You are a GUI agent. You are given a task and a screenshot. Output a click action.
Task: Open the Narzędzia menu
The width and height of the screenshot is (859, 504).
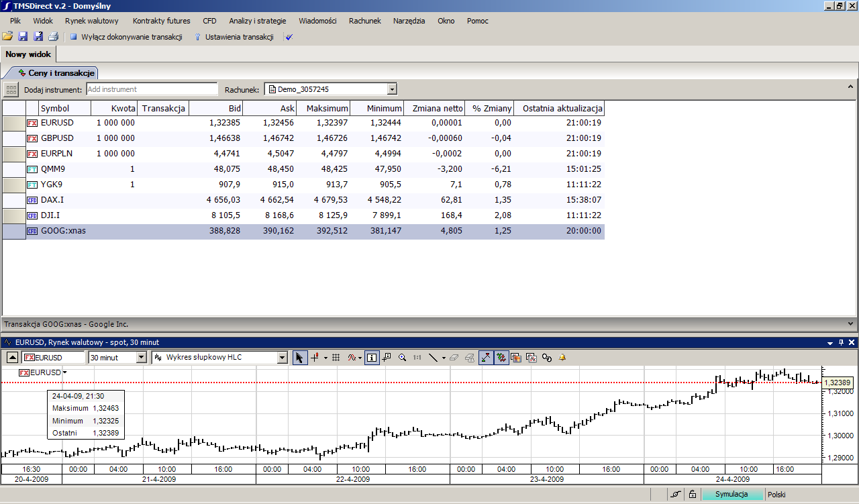[x=409, y=21]
